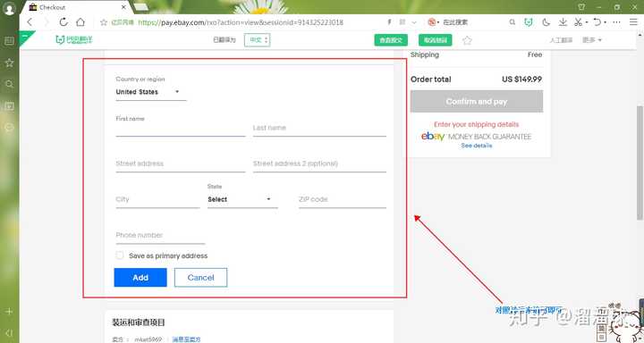The height and width of the screenshot is (343, 644).
Task: Close the Checkout tab
Action: pos(123,7)
